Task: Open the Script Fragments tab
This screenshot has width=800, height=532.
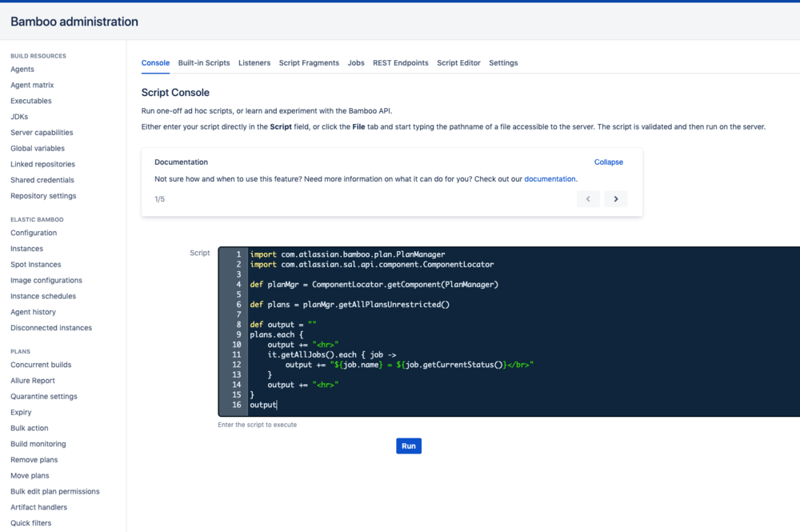Action: (x=309, y=62)
